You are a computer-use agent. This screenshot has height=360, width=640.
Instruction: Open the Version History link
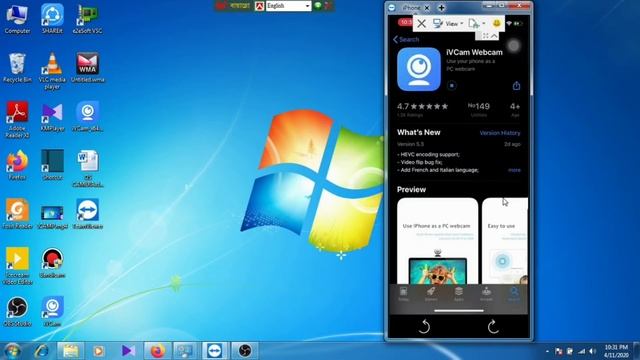[x=500, y=133]
